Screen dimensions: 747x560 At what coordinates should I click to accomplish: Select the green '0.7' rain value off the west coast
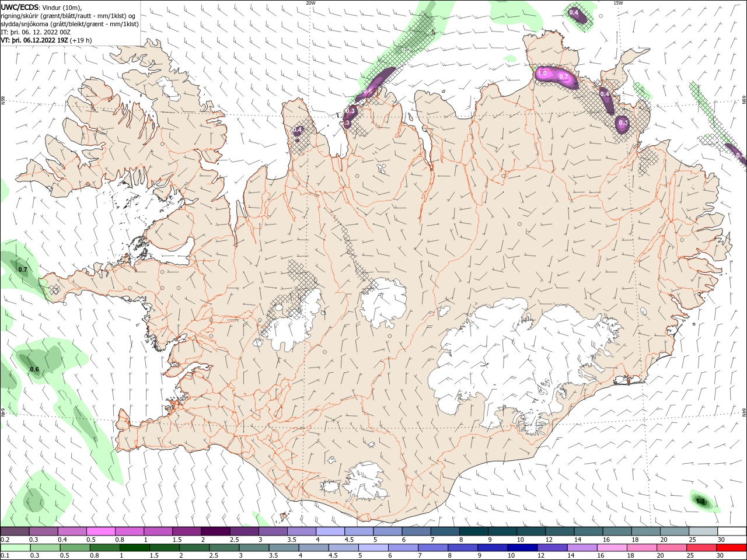(x=23, y=269)
